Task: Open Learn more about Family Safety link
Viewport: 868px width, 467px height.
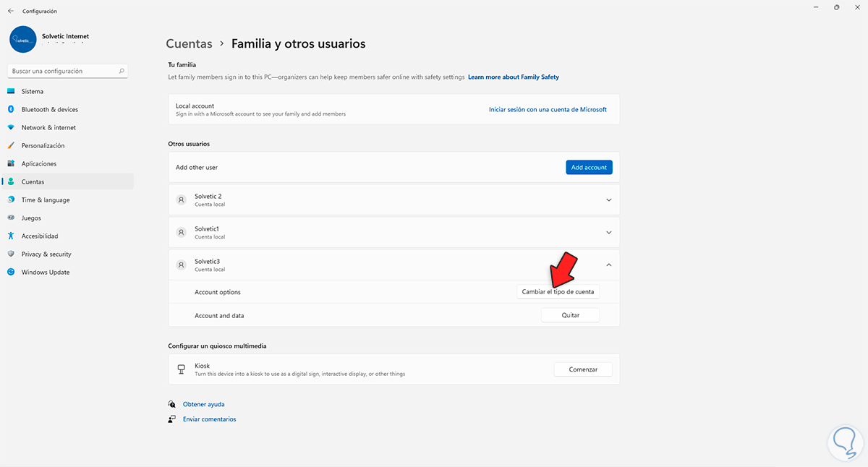Action: (x=513, y=77)
